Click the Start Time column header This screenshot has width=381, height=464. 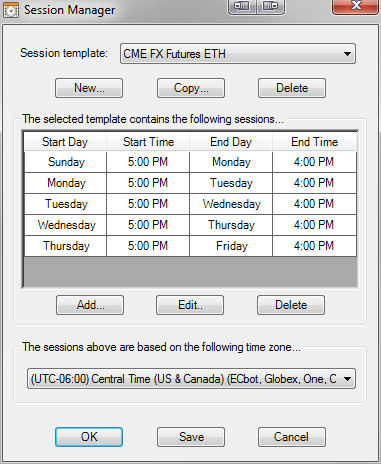pyautogui.click(x=148, y=142)
